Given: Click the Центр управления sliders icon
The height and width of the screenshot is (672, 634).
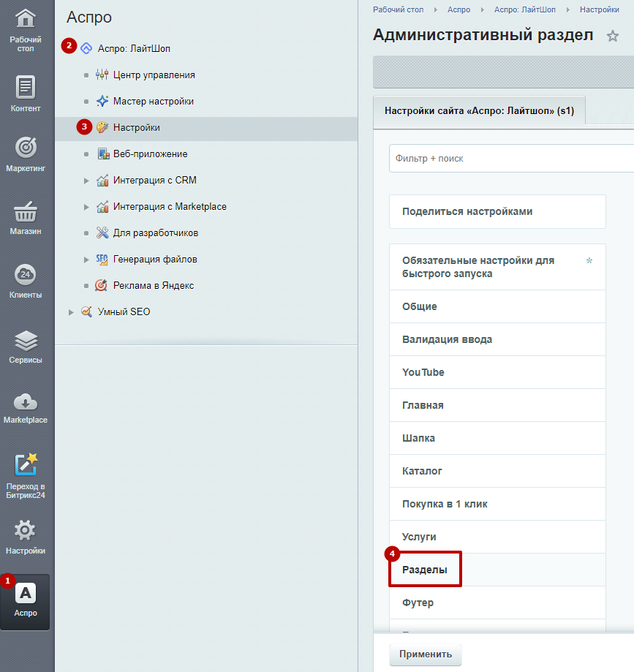Looking at the screenshot, I should 102,75.
